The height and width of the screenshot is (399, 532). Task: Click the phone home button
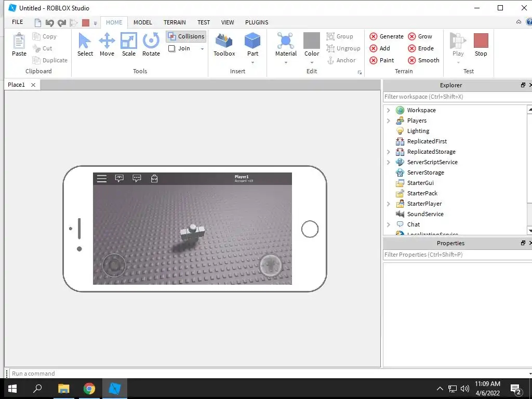pos(310,229)
